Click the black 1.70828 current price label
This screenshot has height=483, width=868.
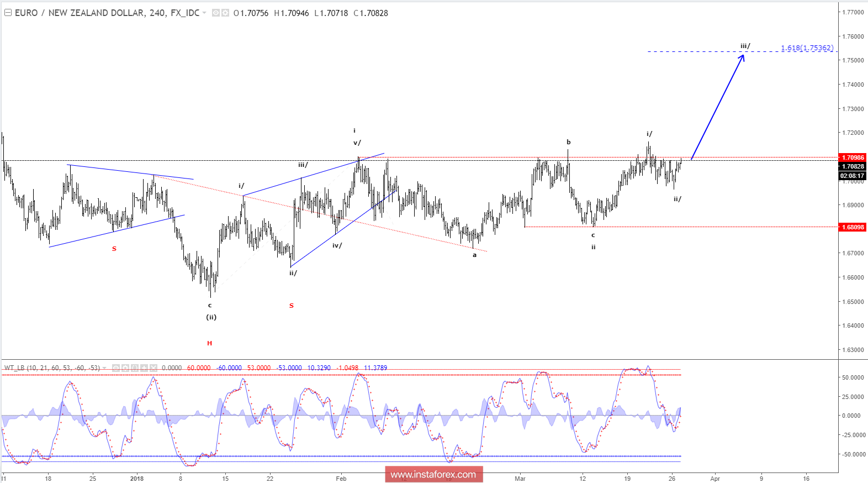(x=853, y=166)
